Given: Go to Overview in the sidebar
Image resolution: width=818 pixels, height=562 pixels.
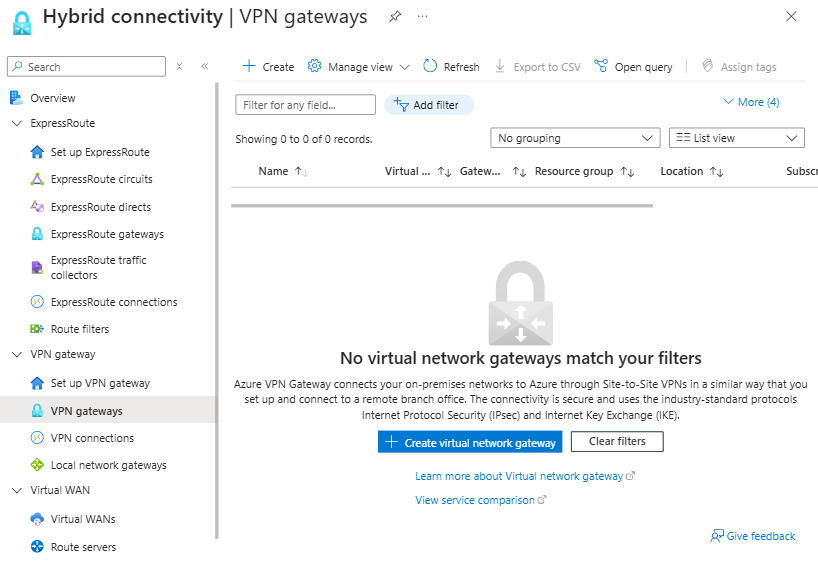Looking at the screenshot, I should click(52, 98).
